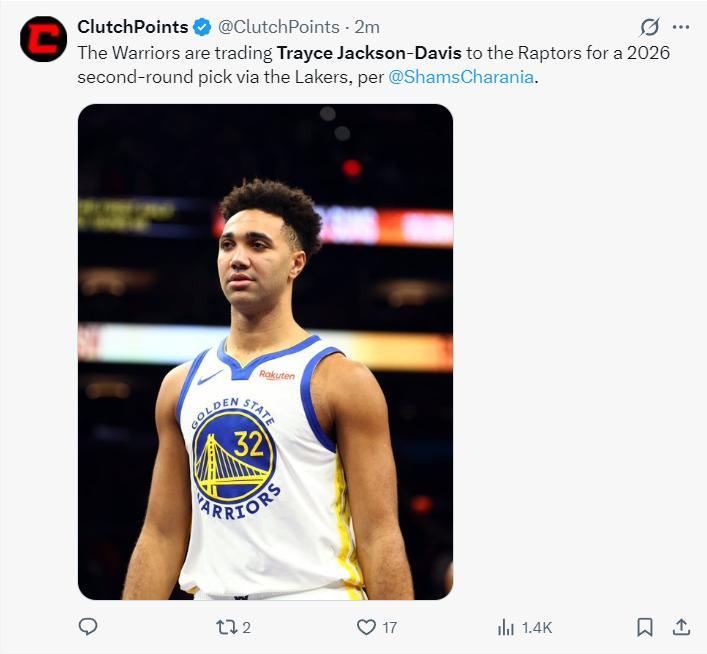This screenshot has width=707, height=654.
Task: Click the 2m post timestamp
Action: 368,27
